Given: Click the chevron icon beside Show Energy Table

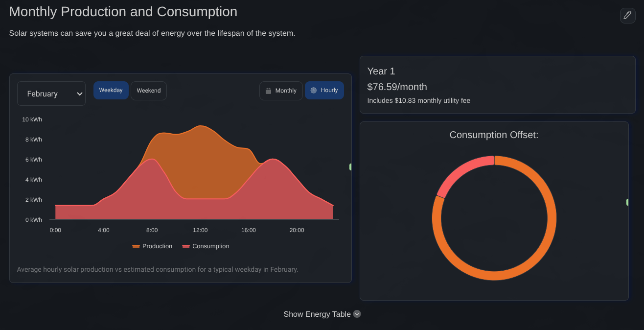Looking at the screenshot, I should tap(357, 314).
